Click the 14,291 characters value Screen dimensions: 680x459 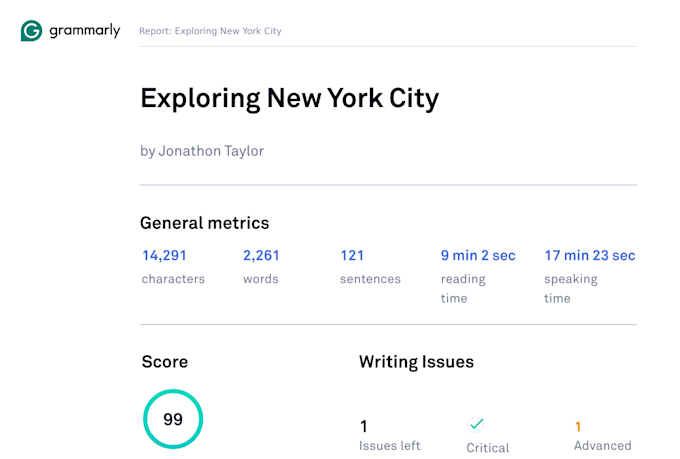click(164, 256)
